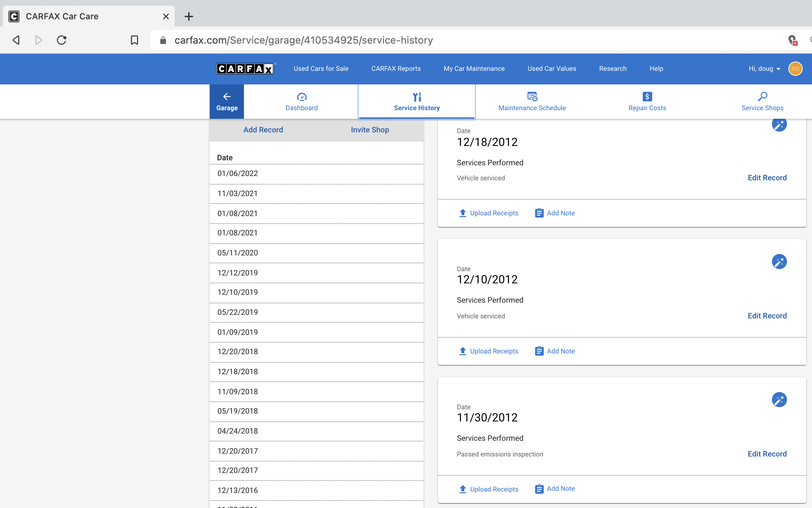
Task: Open the Maintenance Schedule tab
Action: click(532, 102)
